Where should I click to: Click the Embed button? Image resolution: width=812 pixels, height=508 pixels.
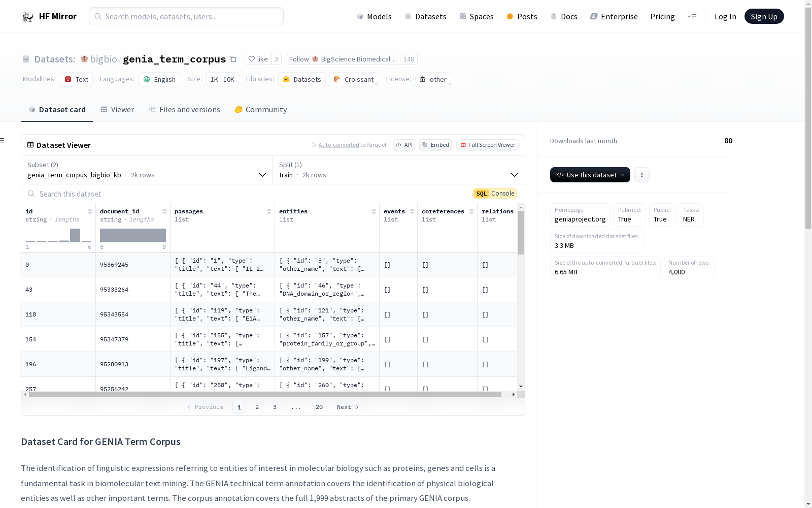435,145
